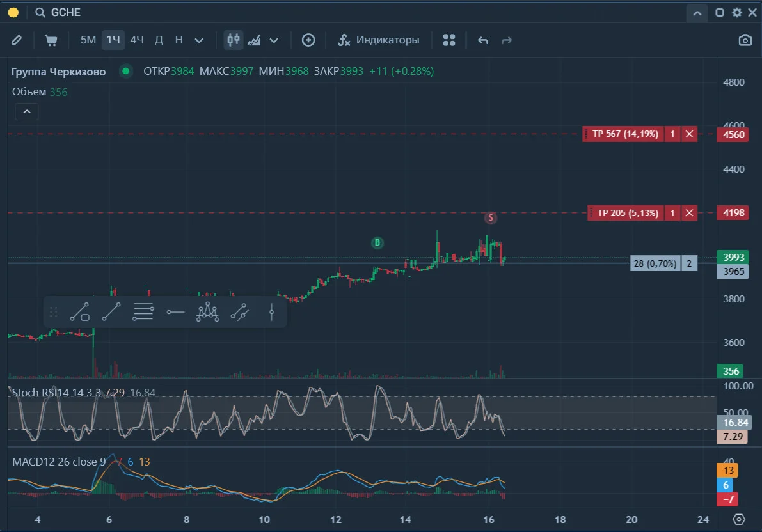Undo the last chart action

pos(482,40)
